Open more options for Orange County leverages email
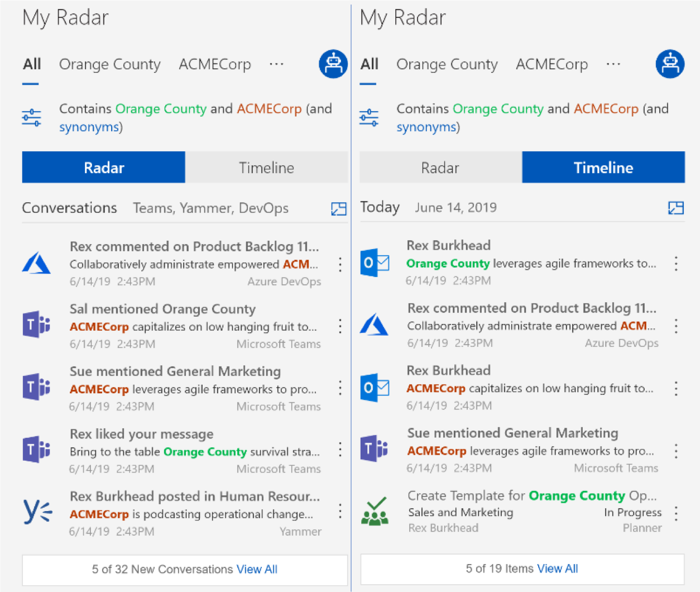This screenshot has width=700, height=592. pyautogui.click(x=676, y=264)
